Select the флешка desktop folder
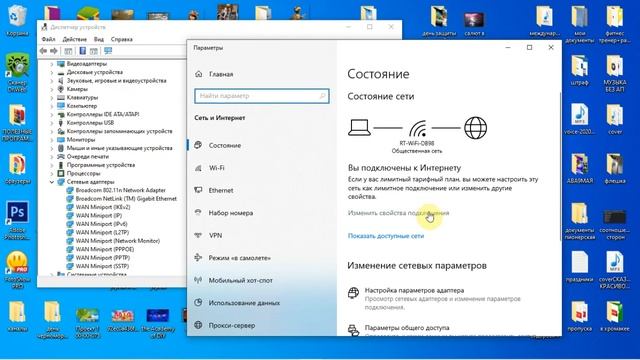Image resolution: width=640 pixels, height=360 pixels. tap(615, 168)
